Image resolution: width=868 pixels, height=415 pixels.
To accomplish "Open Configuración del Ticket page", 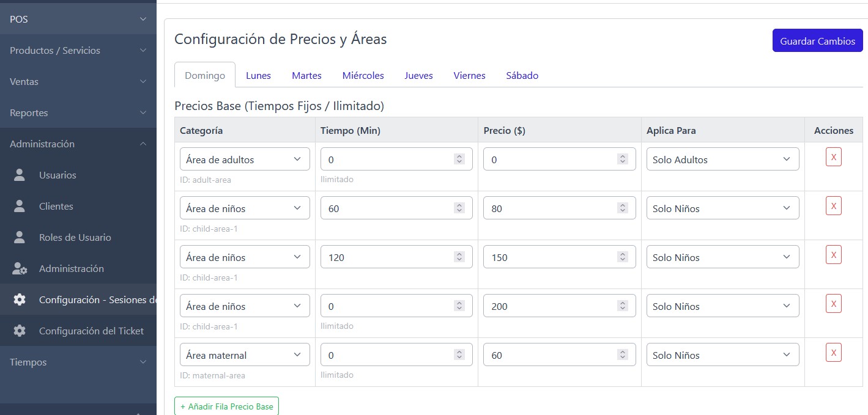I will pos(78,331).
